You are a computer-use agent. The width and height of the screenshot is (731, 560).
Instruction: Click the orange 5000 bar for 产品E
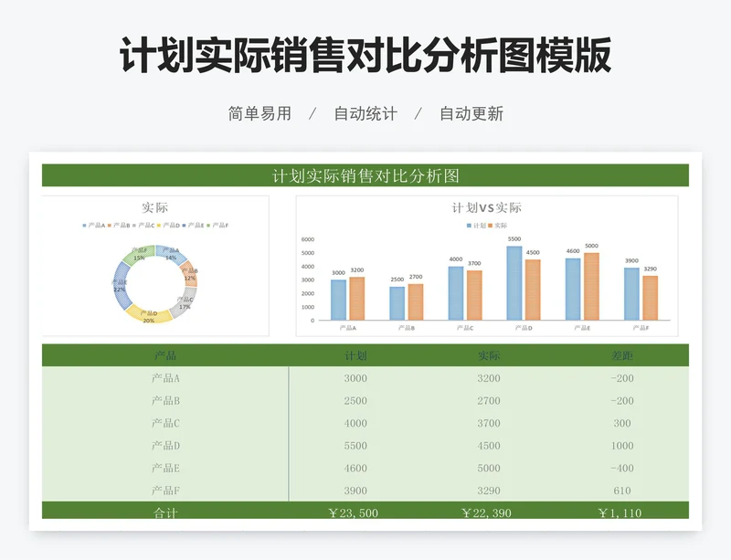pyautogui.click(x=591, y=286)
